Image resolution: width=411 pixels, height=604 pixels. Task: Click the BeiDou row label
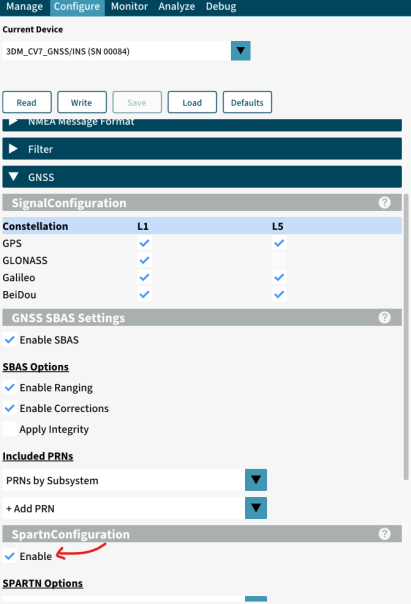click(19, 295)
